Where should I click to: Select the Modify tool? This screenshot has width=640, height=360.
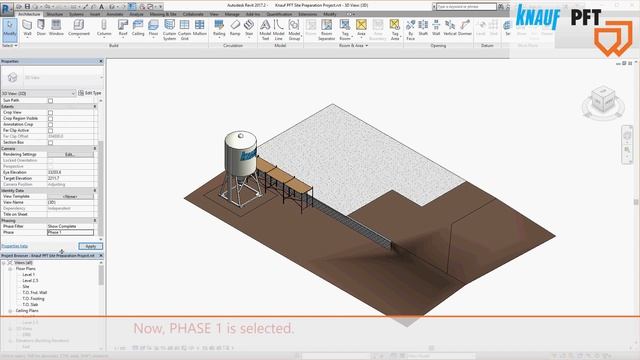[10, 29]
